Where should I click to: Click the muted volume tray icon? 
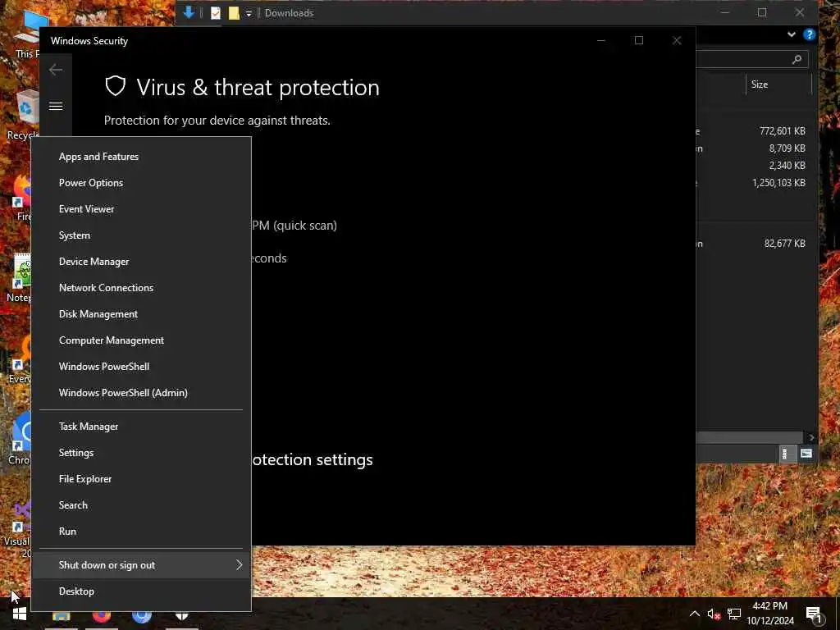[x=714, y=614]
